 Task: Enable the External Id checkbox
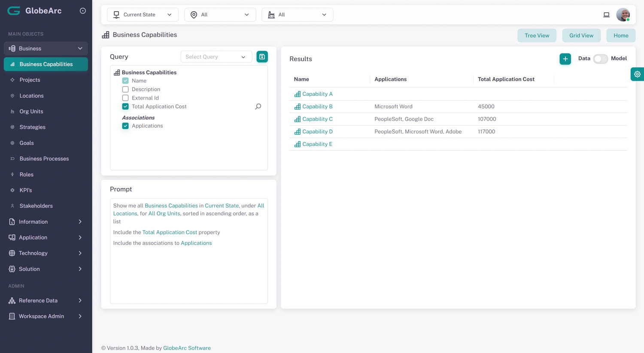125,98
